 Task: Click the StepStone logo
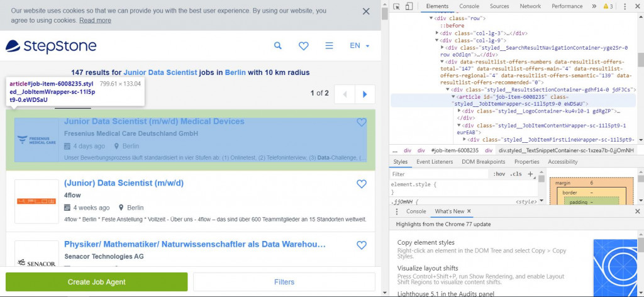(51, 46)
